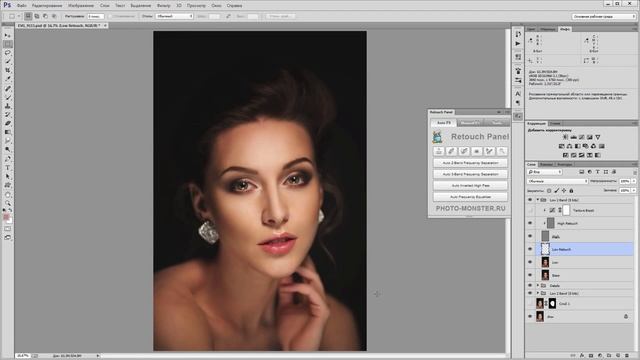Select the Lasso tool
The image size is (640, 360).
pyautogui.click(x=8, y=53)
